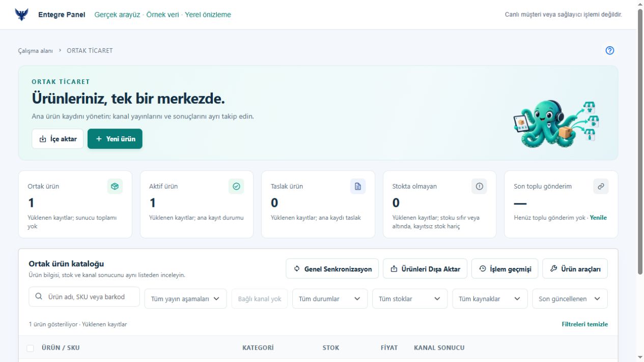Viewport: 644px width, 362px height.
Task: Click the octopus mascot illustration
Action: (x=556, y=124)
